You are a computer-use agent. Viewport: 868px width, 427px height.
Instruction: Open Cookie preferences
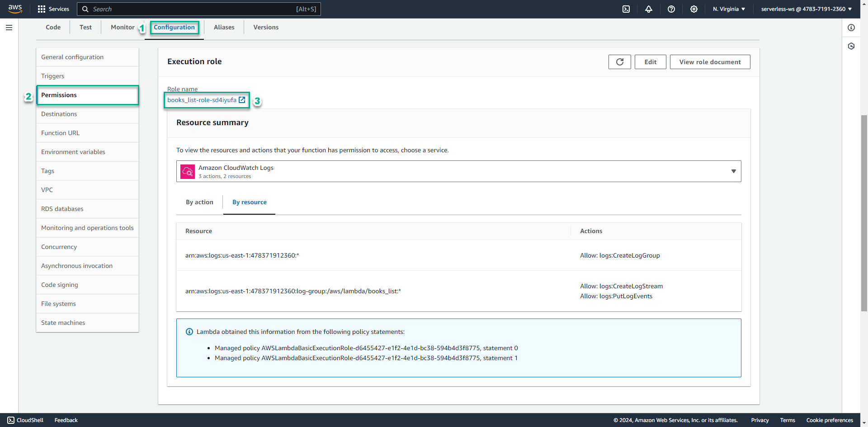pos(830,420)
